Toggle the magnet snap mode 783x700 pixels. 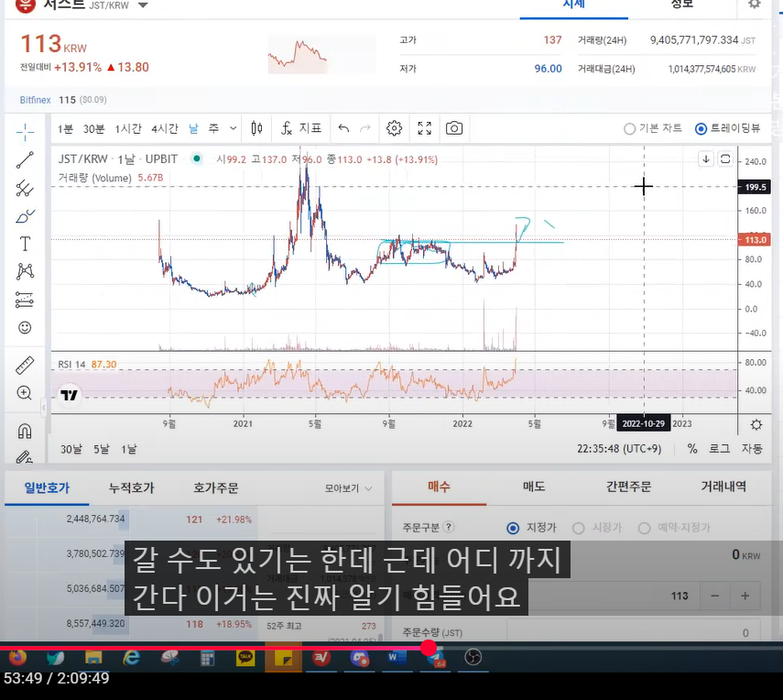25,431
